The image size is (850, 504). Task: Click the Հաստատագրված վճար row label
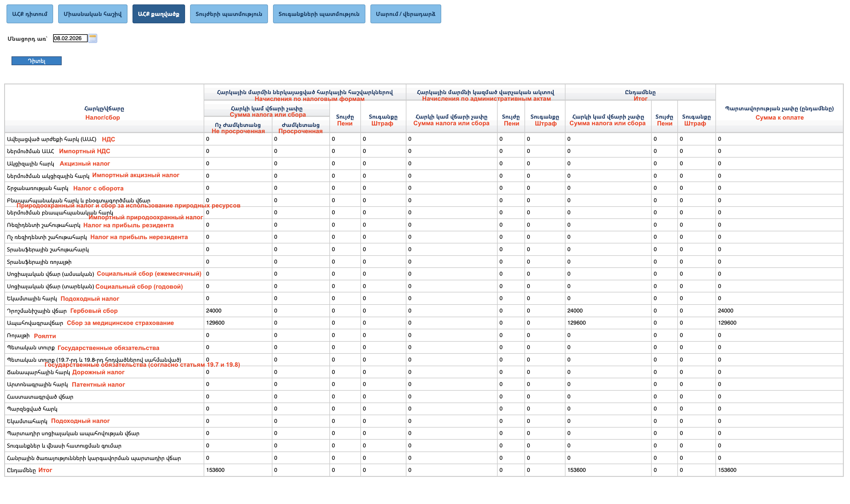click(40, 397)
